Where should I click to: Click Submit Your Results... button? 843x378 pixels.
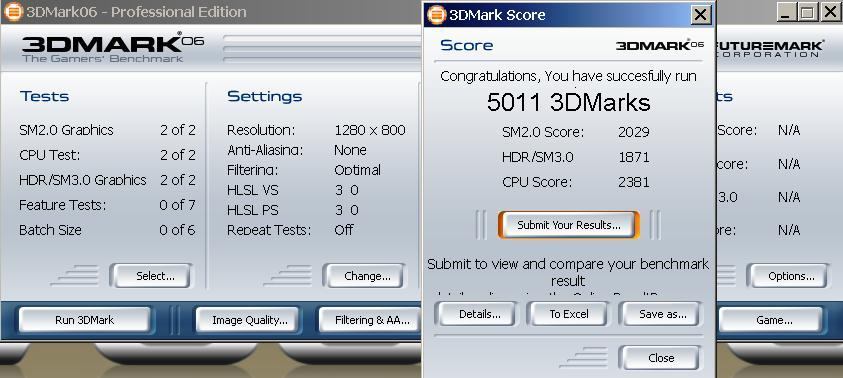point(569,225)
